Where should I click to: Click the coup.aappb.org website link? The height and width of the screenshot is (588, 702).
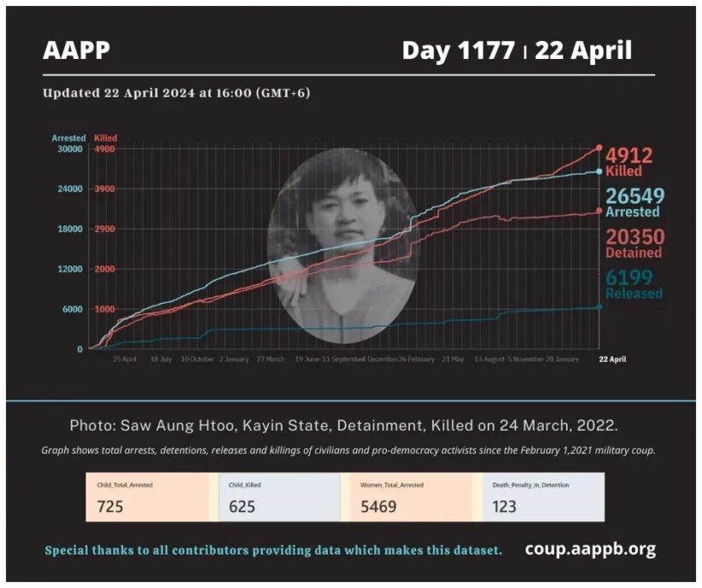coord(590,549)
